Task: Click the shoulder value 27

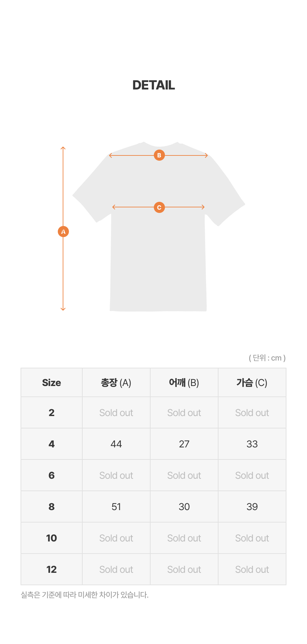Action: (x=184, y=444)
